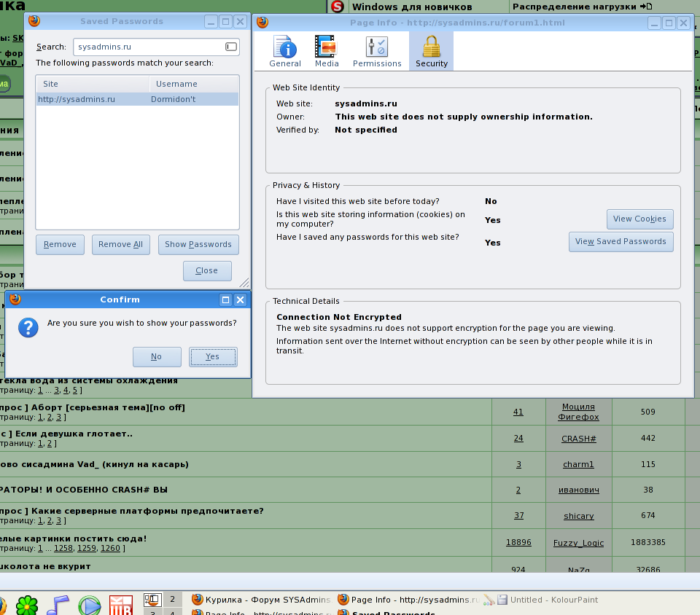
Task: Maximize the Saved Passwords window
Action: coord(226,21)
